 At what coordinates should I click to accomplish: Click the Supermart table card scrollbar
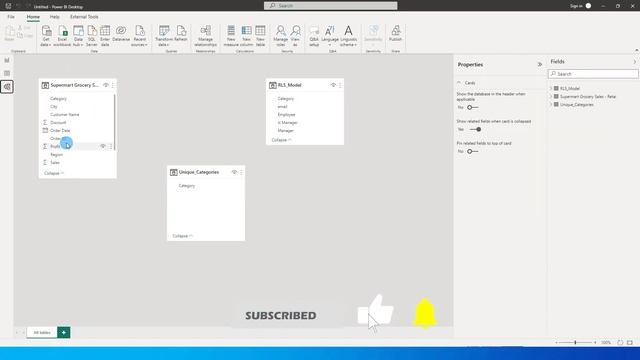pyautogui.click(x=115, y=122)
